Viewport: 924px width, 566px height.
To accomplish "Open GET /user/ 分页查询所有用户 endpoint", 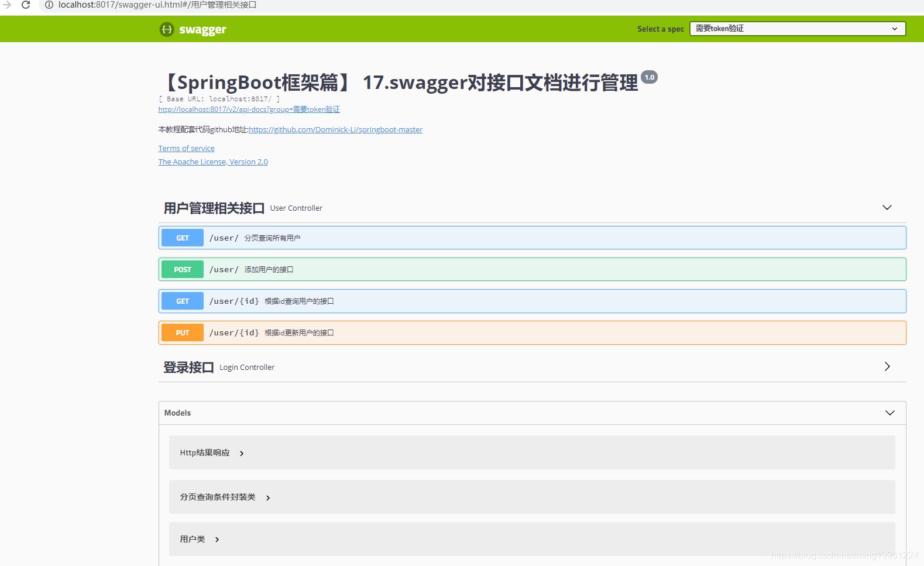I will coord(532,238).
